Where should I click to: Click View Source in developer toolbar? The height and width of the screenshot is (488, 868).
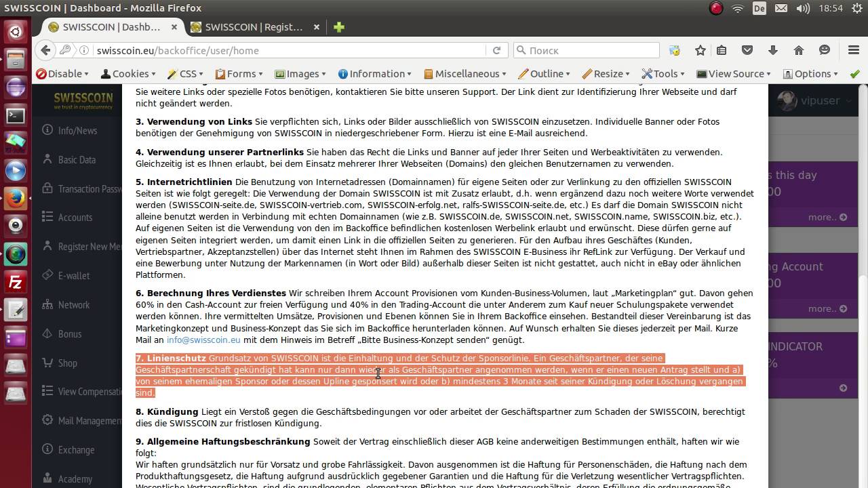coord(734,74)
